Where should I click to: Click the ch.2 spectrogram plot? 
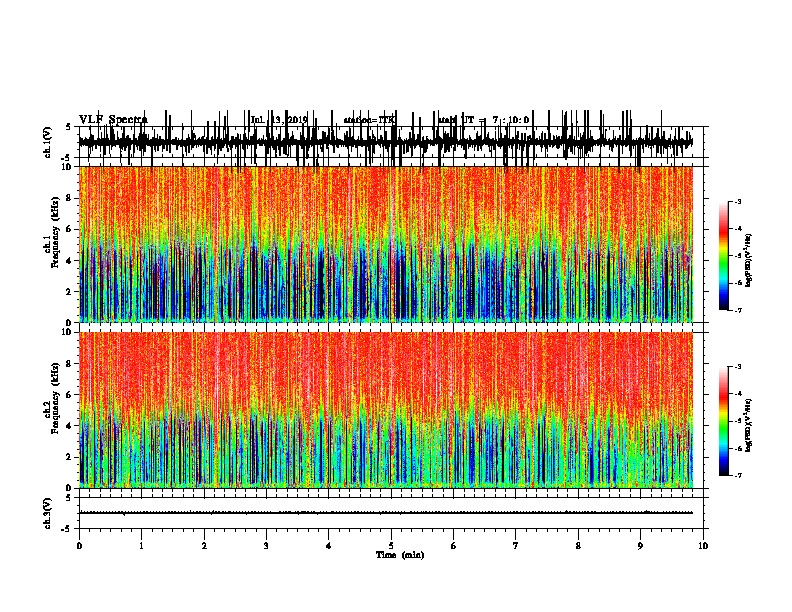(386, 410)
